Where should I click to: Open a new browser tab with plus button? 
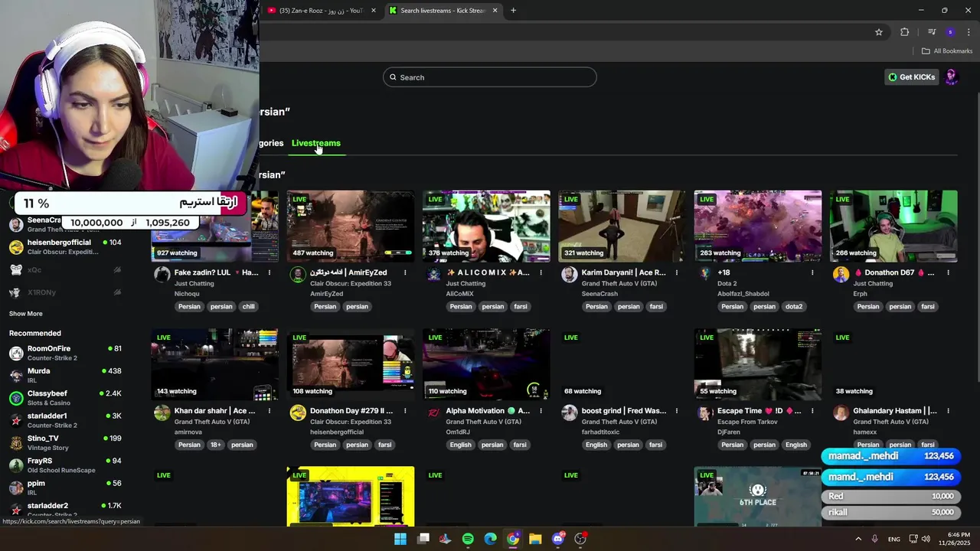pos(513,11)
